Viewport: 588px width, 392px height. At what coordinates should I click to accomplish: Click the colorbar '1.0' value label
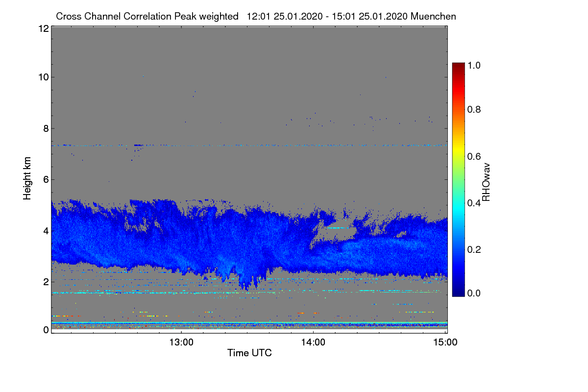click(473, 65)
